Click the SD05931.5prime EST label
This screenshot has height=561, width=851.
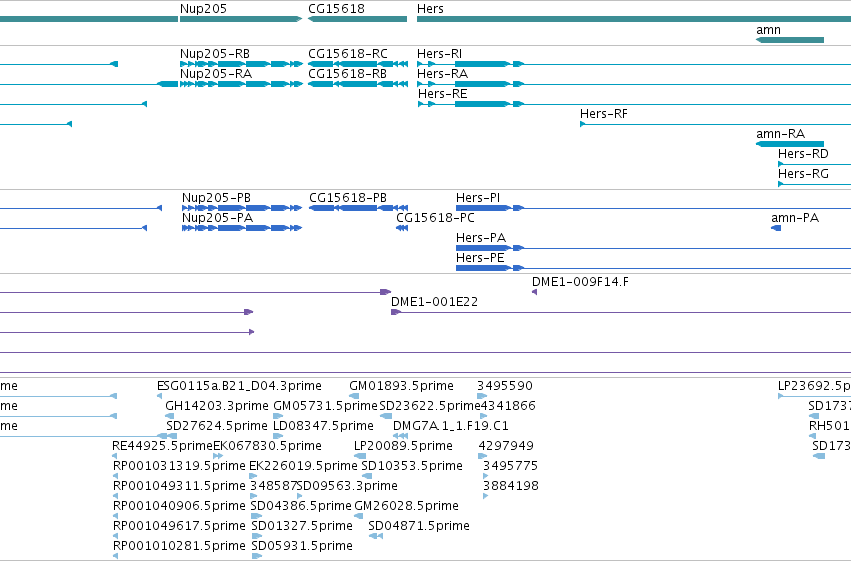[302, 547]
